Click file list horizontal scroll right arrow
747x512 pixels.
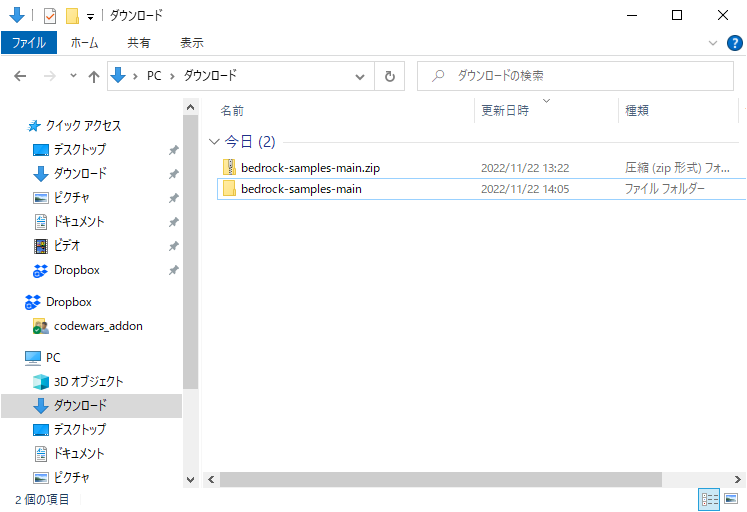(737, 480)
